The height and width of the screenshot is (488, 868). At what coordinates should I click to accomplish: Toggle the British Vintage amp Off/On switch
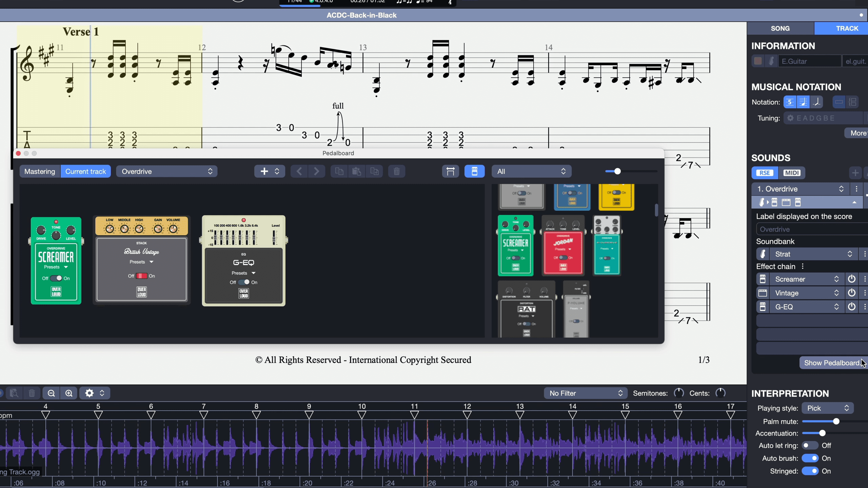[x=141, y=276]
